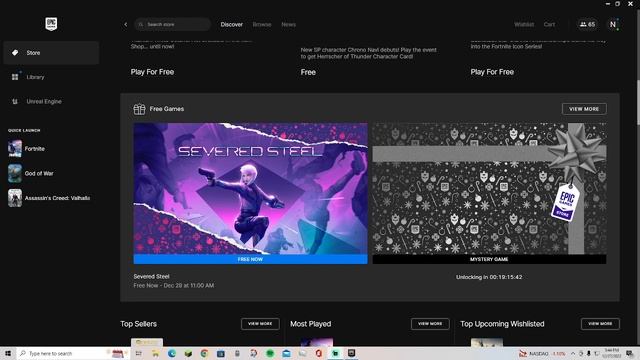Click the Top Sellers heading
The height and width of the screenshot is (360, 640).
pyautogui.click(x=138, y=324)
